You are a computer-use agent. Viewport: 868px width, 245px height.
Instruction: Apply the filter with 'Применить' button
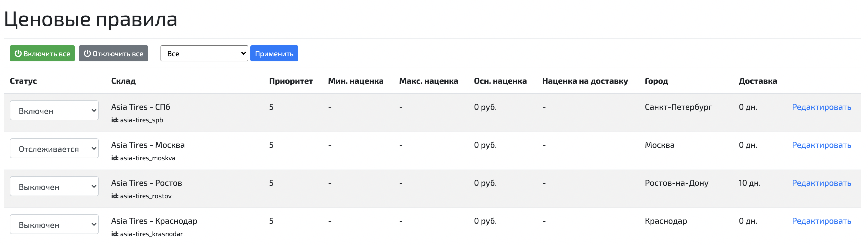274,53
